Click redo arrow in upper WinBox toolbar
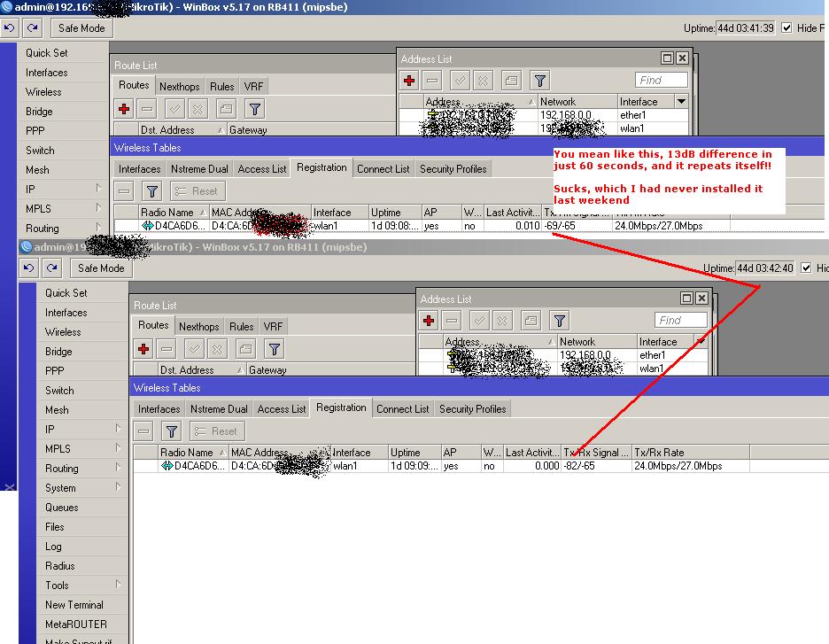The image size is (829, 644). click(x=32, y=28)
